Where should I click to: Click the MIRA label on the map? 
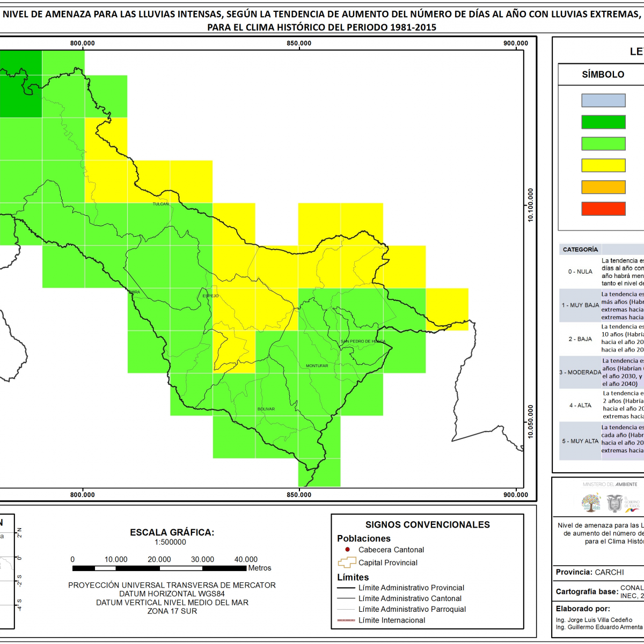coord(134,292)
